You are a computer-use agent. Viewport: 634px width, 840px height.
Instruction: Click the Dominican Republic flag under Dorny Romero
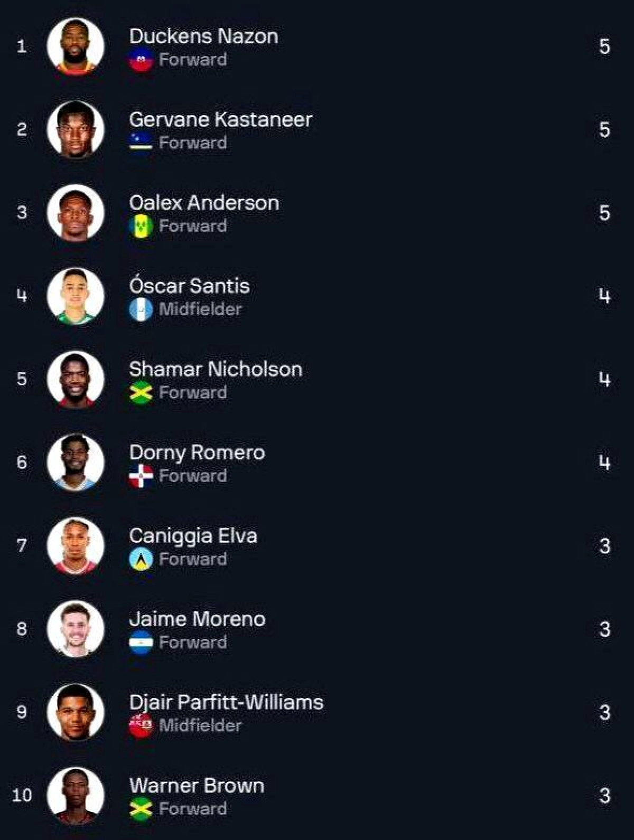pos(141,476)
